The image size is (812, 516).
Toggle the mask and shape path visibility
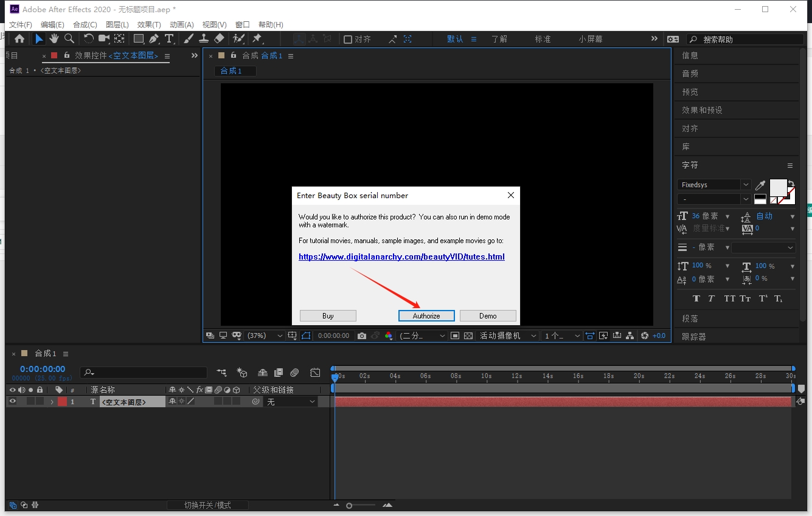306,335
